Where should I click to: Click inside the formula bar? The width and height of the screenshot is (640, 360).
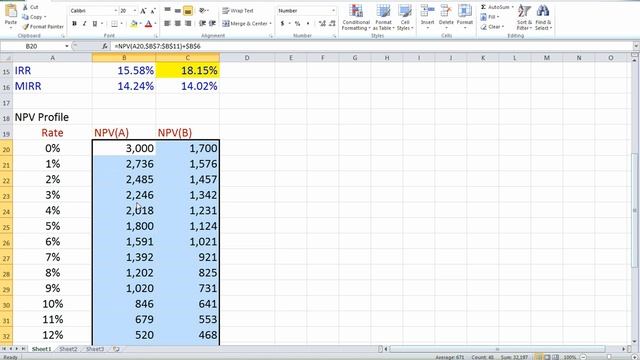[x=371, y=46]
